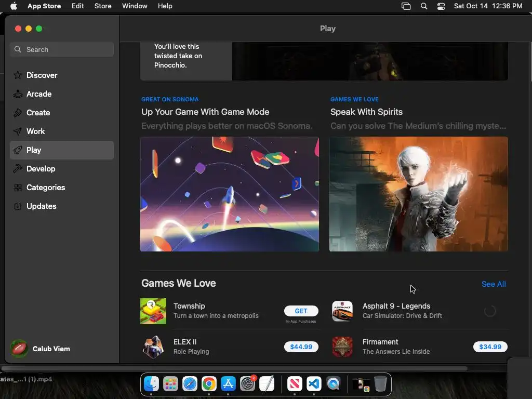The width and height of the screenshot is (532, 399).
Task: Open the Game Mode story artwork
Action: (x=230, y=194)
